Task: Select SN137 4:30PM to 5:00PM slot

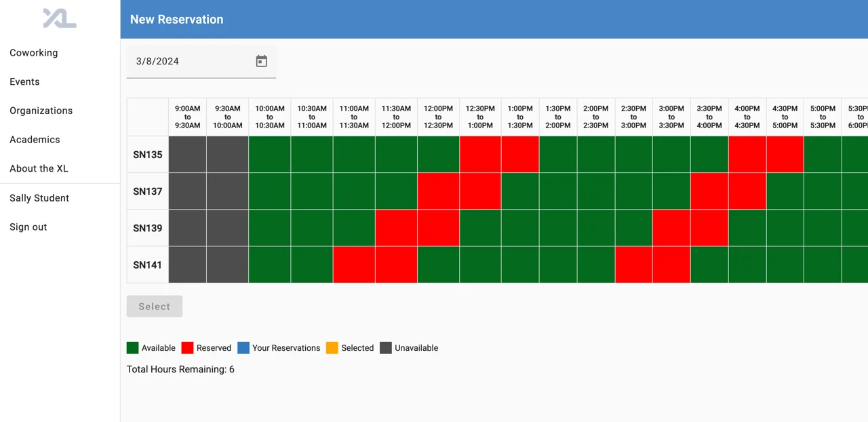Action: pyautogui.click(x=785, y=191)
